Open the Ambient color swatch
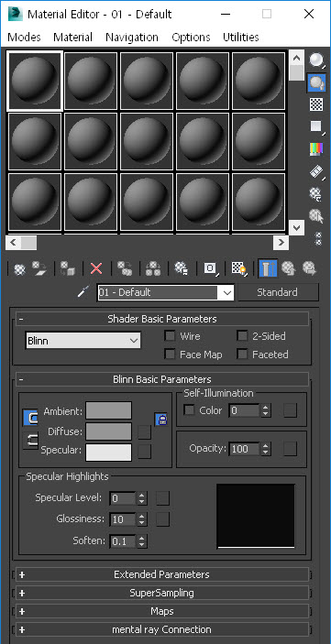Viewport: 331px width, 644px height. pyautogui.click(x=108, y=410)
